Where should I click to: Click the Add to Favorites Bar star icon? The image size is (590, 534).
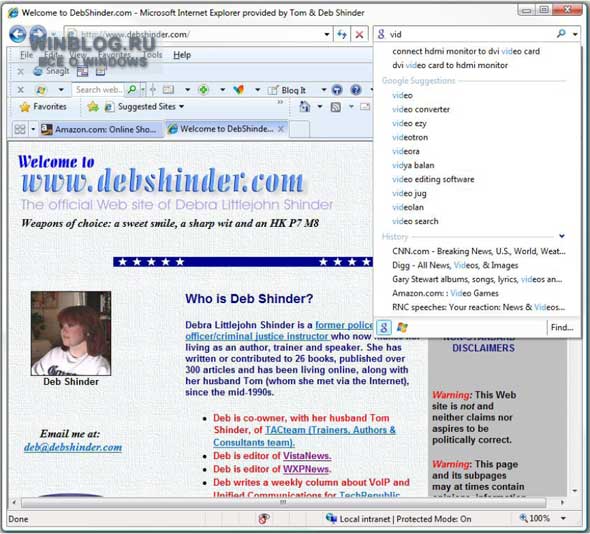pos(93,107)
